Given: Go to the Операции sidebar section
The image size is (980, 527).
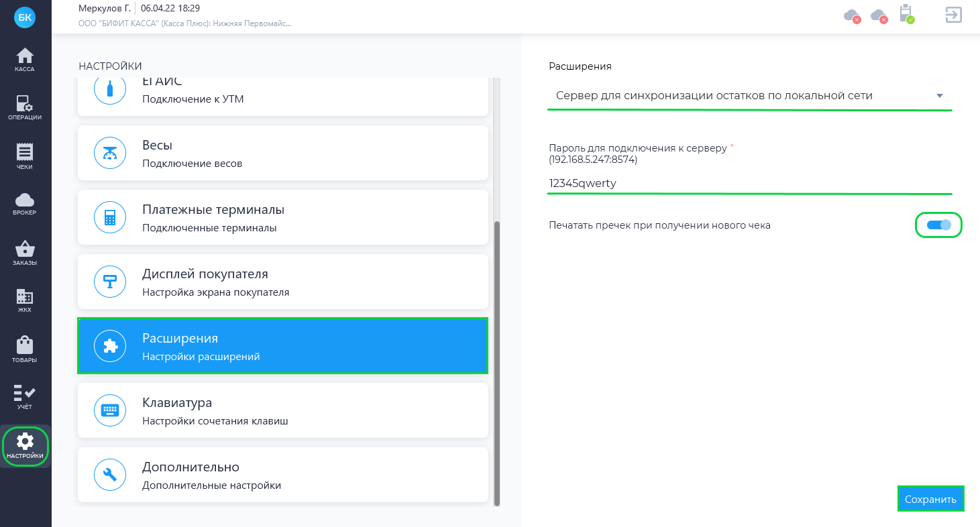Looking at the screenshot, I should [x=25, y=108].
